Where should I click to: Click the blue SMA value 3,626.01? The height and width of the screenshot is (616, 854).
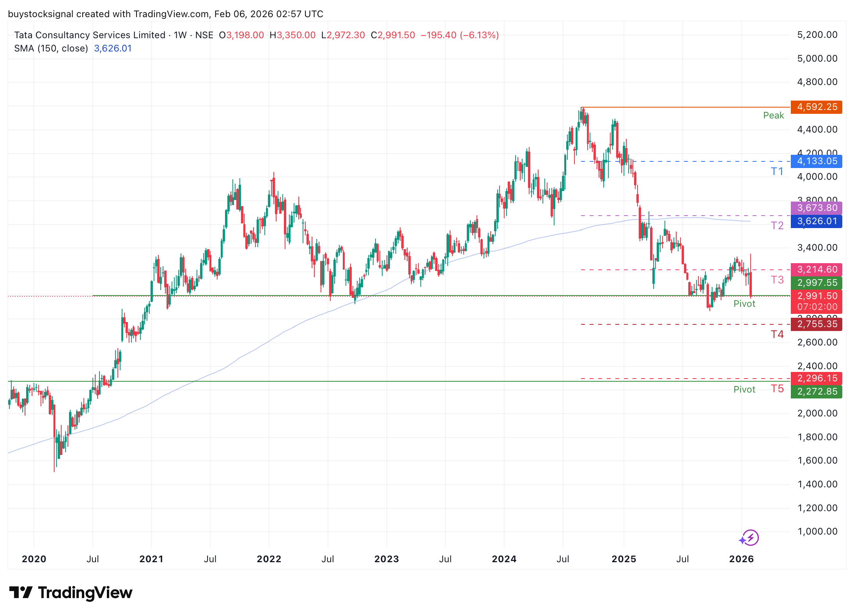click(x=113, y=48)
